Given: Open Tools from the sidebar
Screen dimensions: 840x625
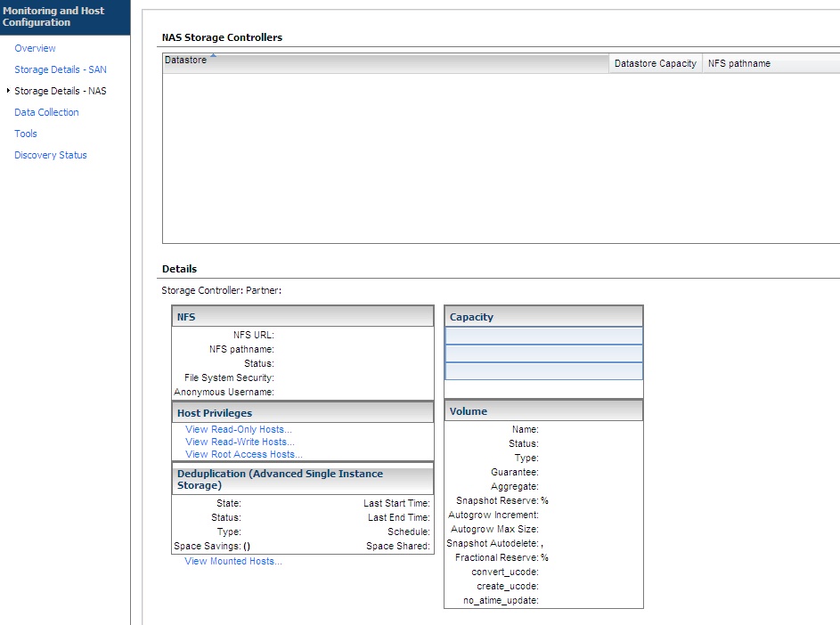Looking at the screenshot, I should 26,134.
